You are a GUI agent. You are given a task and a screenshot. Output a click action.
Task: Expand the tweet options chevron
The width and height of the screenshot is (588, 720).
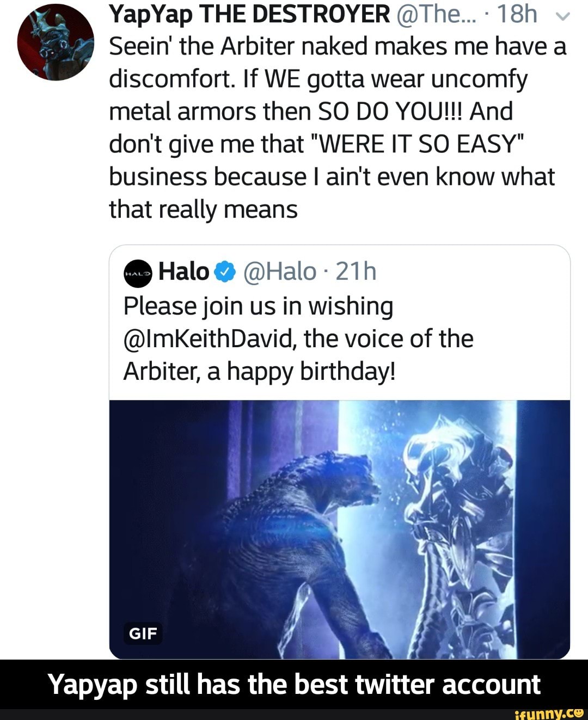[x=563, y=17]
